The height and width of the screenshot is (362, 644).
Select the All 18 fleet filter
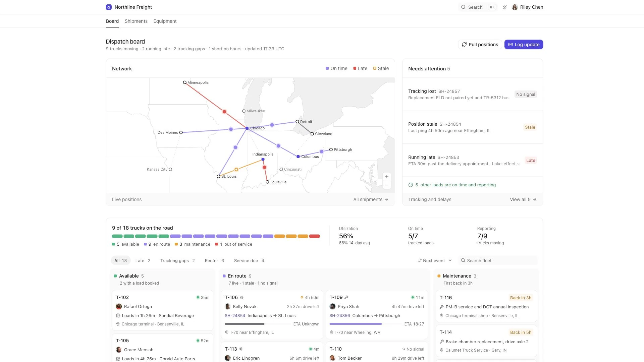tap(120, 260)
